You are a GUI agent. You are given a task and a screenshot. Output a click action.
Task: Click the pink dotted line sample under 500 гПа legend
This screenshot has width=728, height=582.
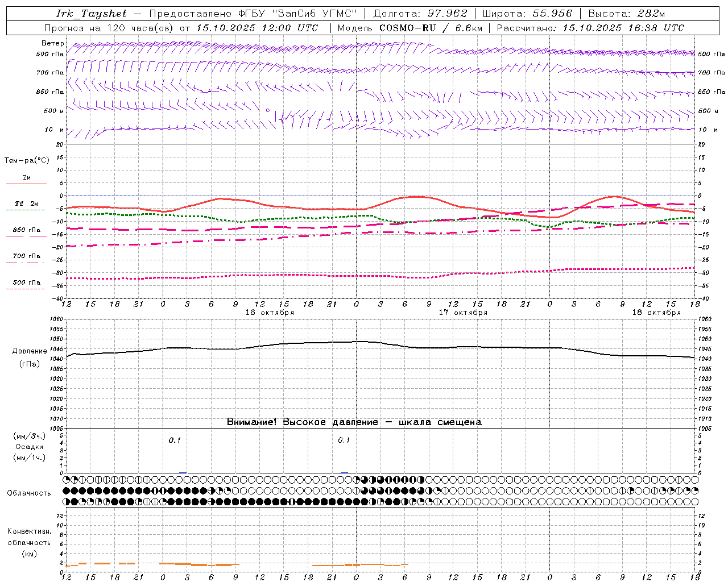point(25,289)
